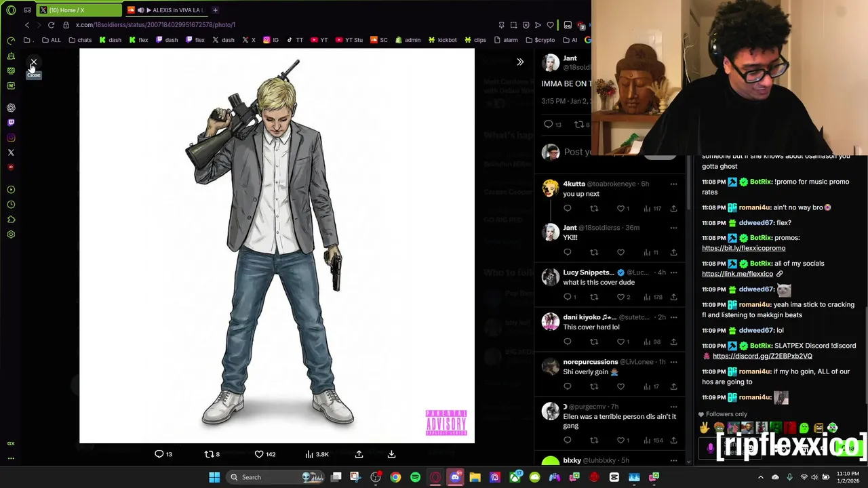The width and height of the screenshot is (868, 488).
Task: Click the Post your reply field
Action: click(x=576, y=152)
